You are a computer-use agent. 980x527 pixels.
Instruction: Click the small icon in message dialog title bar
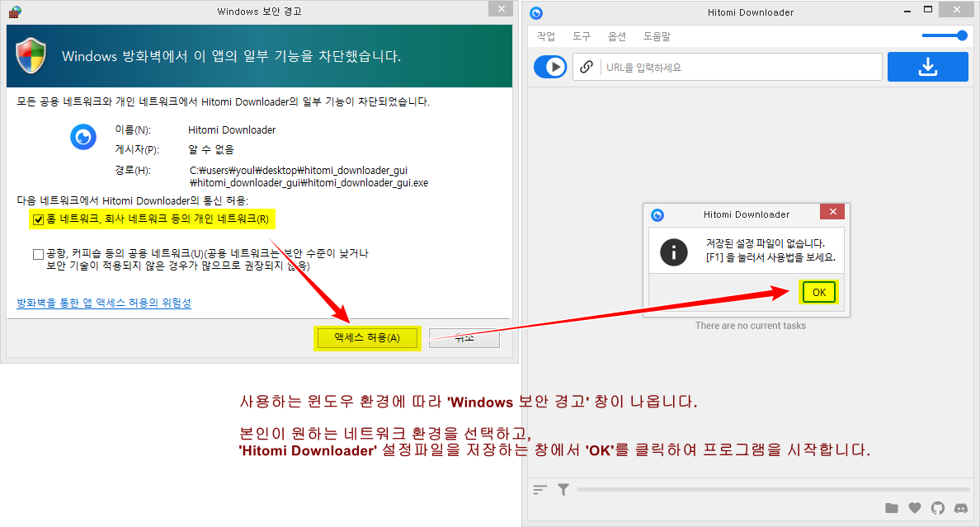pos(657,215)
